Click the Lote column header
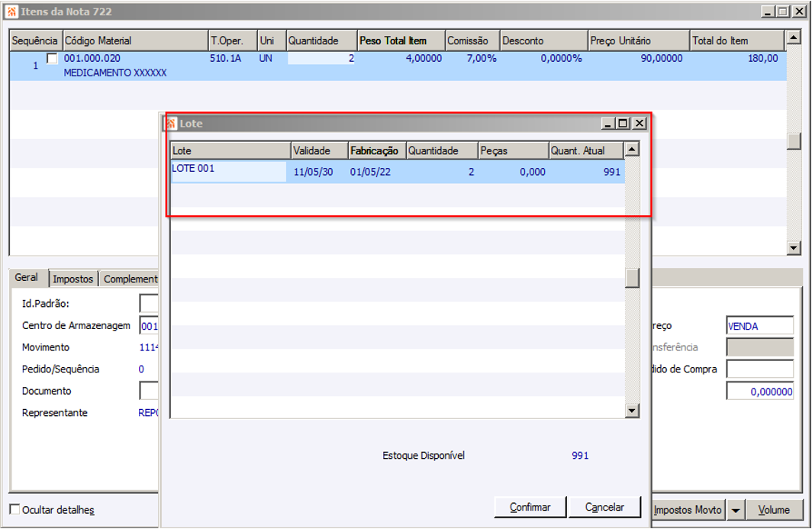The image size is (812, 529). [230, 151]
